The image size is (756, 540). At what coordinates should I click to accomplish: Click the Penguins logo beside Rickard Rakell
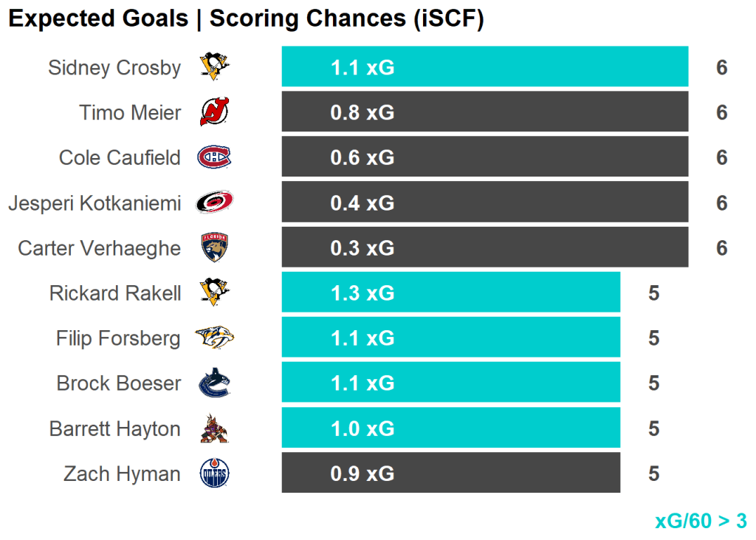pyautogui.click(x=215, y=293)
